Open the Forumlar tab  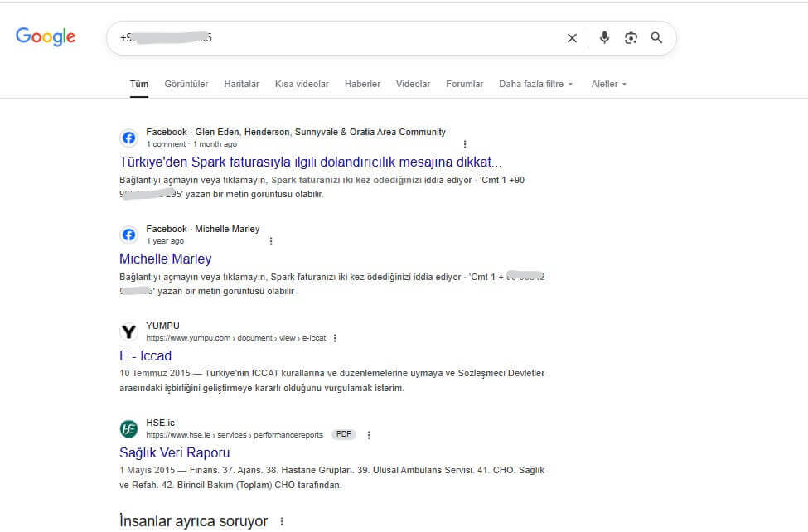464,84
